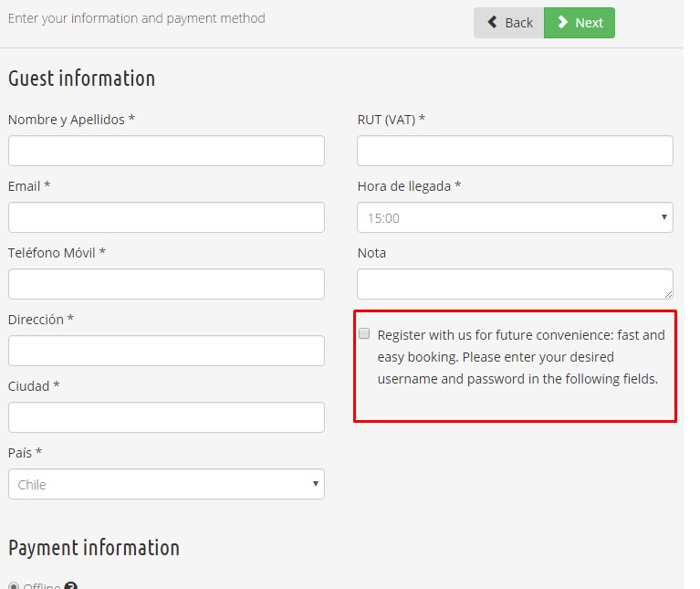
Task: Enable the Register with us checkbox
Action: tap(365, 334)
